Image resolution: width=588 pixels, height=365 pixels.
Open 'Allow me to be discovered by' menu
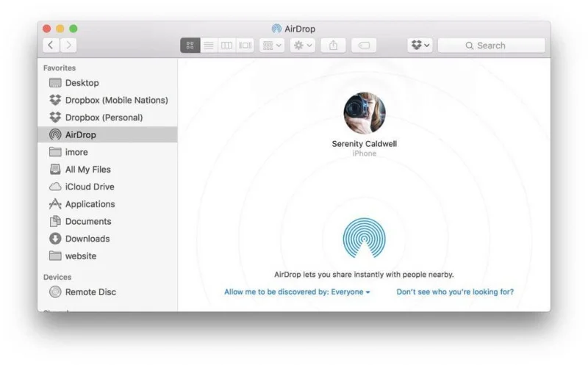pos(297,292)
